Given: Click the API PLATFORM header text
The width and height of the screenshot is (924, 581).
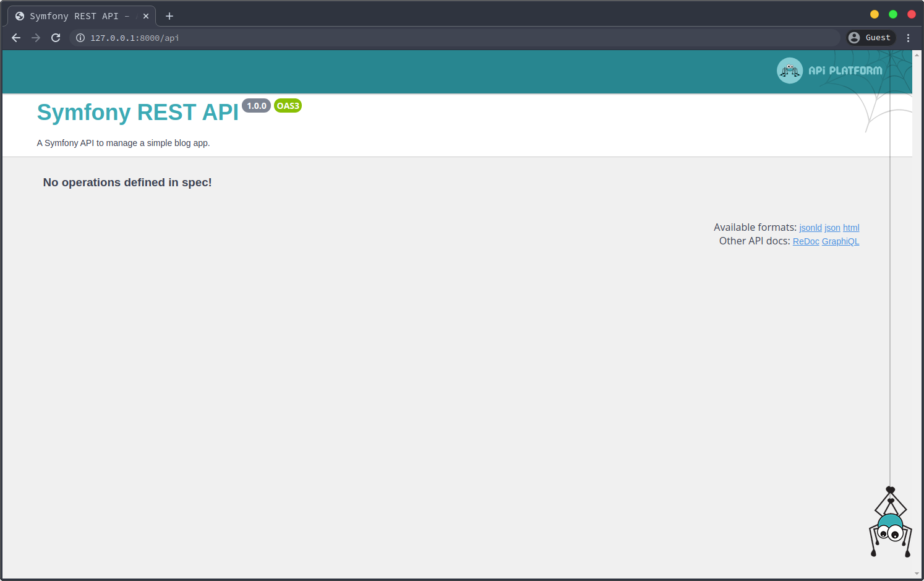Looking at the screenshot, I should tap(845, 71).
